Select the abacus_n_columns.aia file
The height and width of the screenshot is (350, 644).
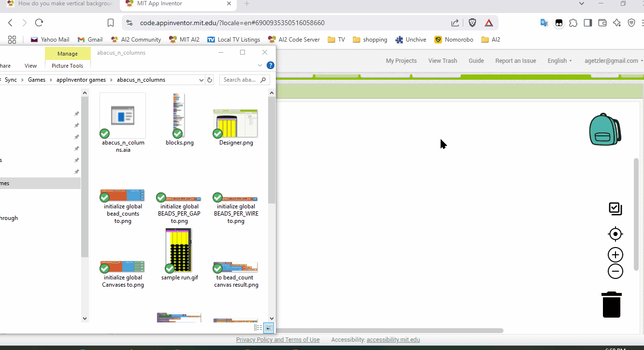123,123
